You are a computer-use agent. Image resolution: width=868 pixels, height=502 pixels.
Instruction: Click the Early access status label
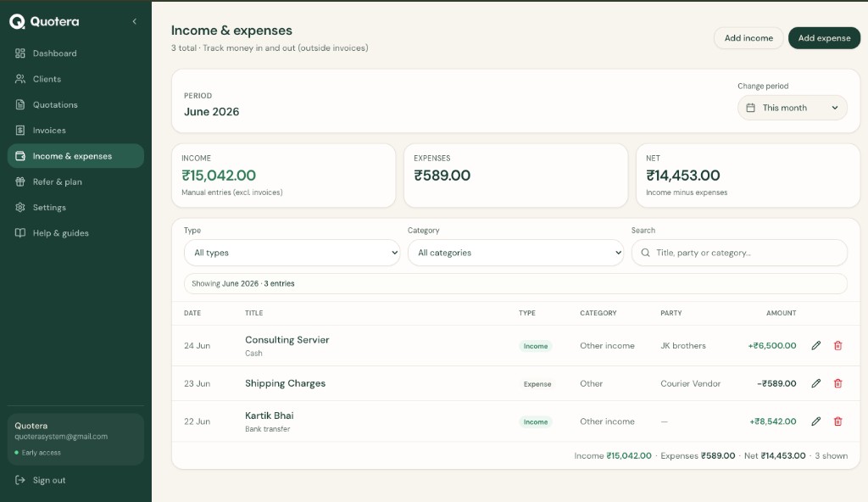point(41,453)
